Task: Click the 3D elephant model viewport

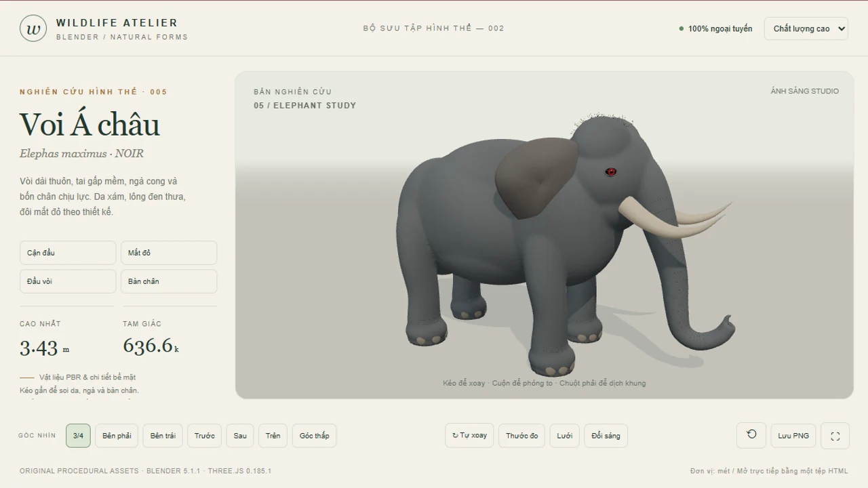Action: click(544, 235)
